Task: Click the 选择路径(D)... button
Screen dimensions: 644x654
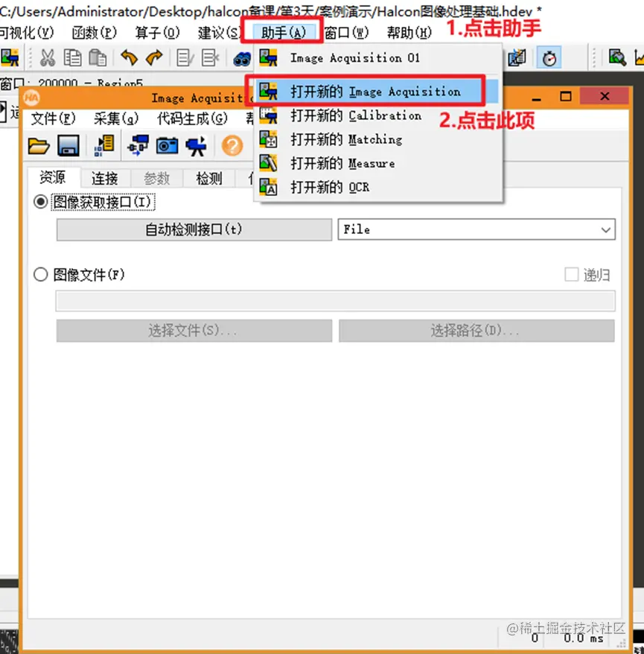Action: coord(476,331)
